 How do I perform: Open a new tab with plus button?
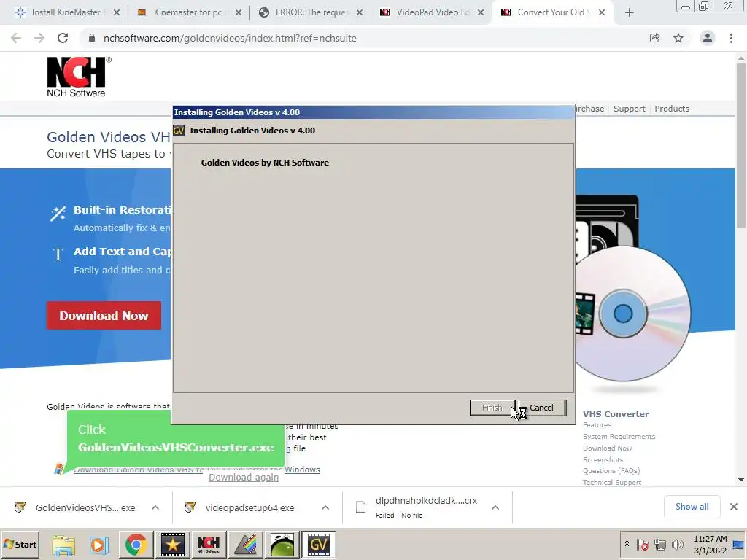click(630, 12)
